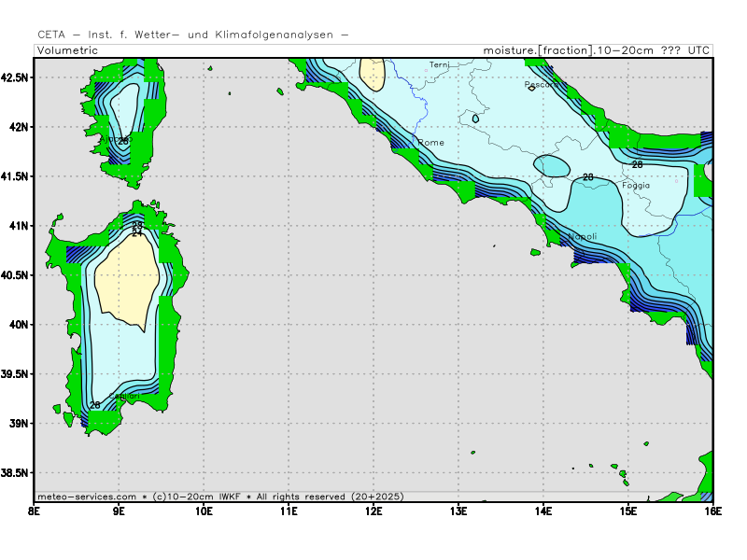Click the CETA institute header text

(x=193, y=35)
